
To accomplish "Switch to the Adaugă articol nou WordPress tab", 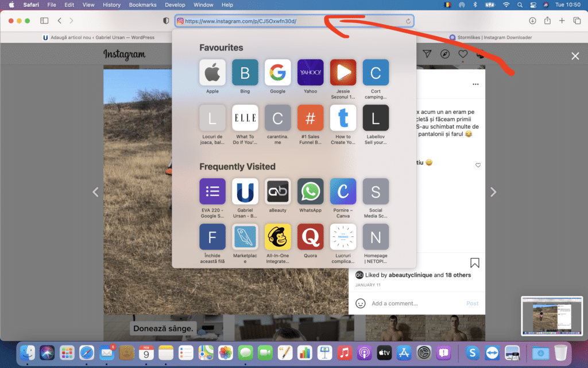I will 99,37.
